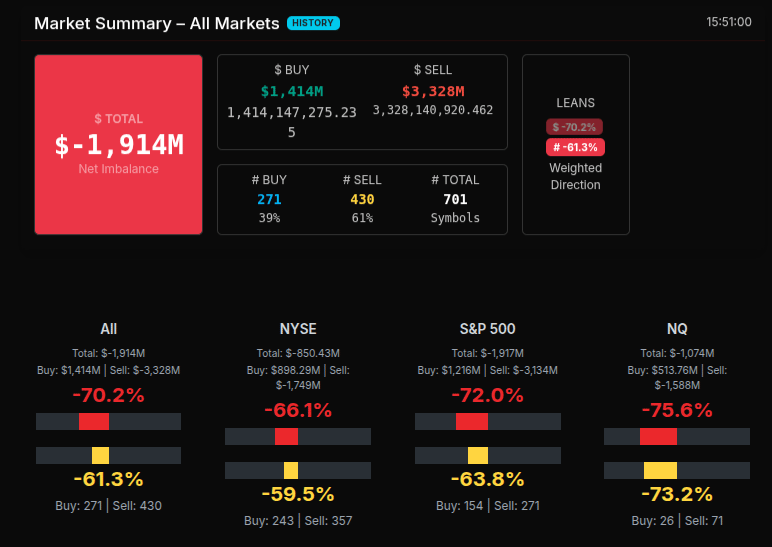Click the red dollar bar under S&P 500

pos(472,421)
